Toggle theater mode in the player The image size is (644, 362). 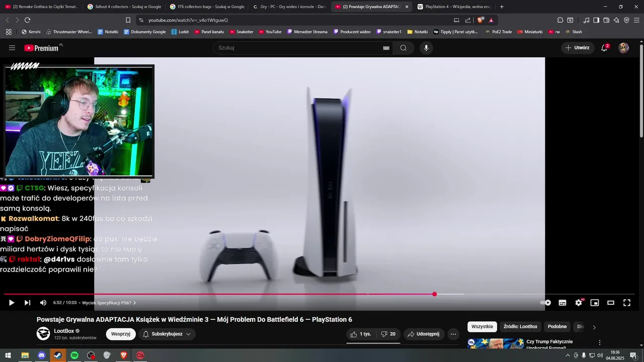(x=611, y=303)
